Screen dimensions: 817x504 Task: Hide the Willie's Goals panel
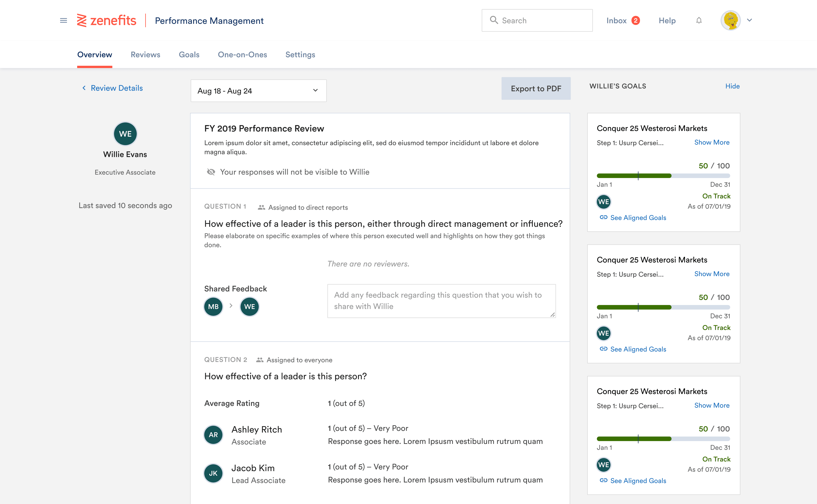[x=732, y=86]
